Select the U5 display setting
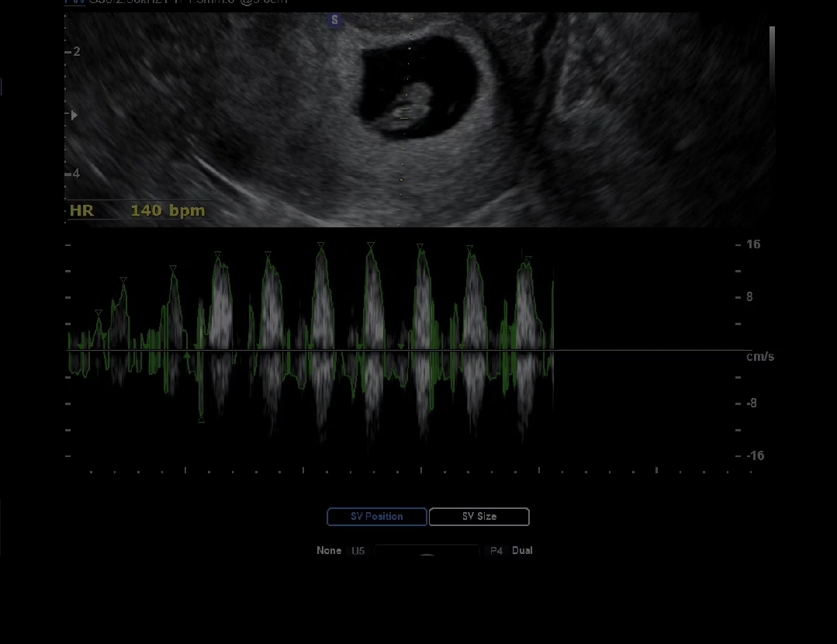 (x=358, y=552)
